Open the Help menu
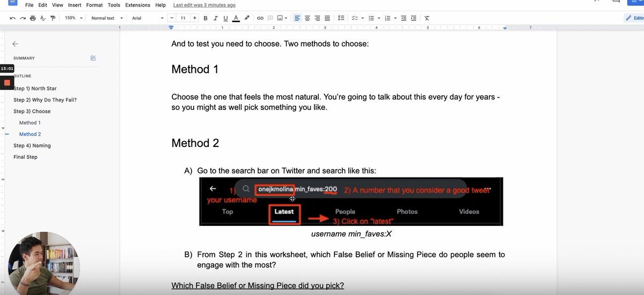Screen dimensions: 644x295 coord(160,5)
